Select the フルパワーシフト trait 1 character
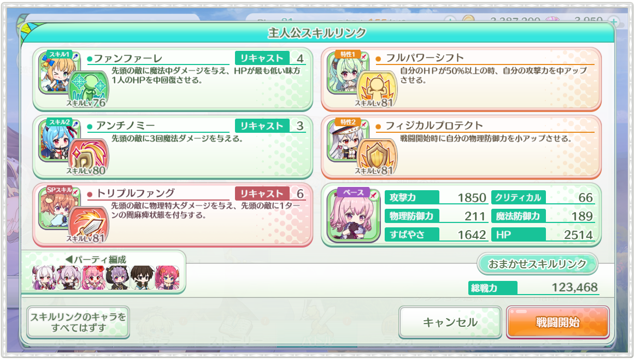Screen dimensions: 635x364 [x=346, y=73]
